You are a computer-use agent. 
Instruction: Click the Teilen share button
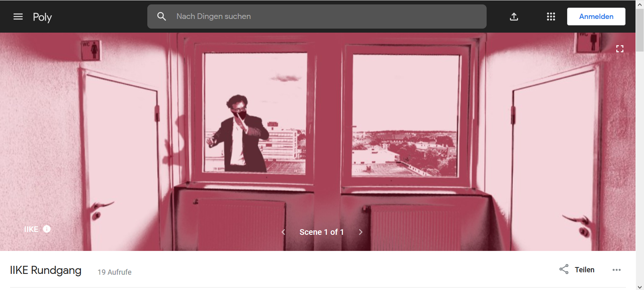(577, 269)
